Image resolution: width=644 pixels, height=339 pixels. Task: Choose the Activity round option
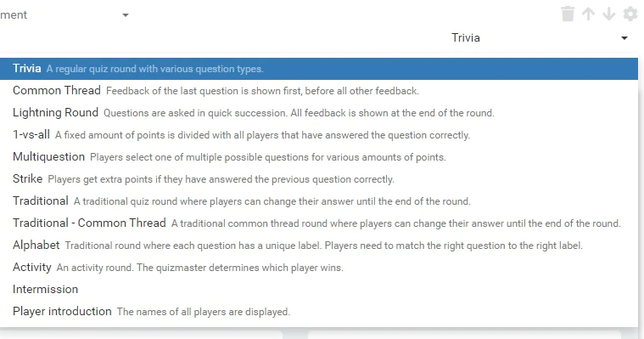(x=319, y=268)
